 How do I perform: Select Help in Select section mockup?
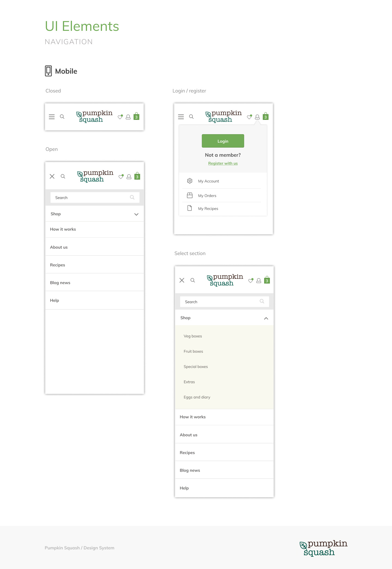click(224, 488)
